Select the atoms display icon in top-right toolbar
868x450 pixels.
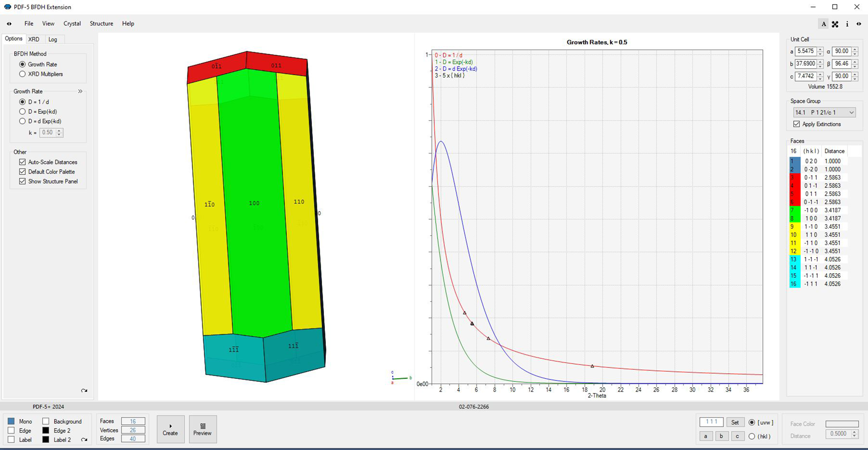835,24
